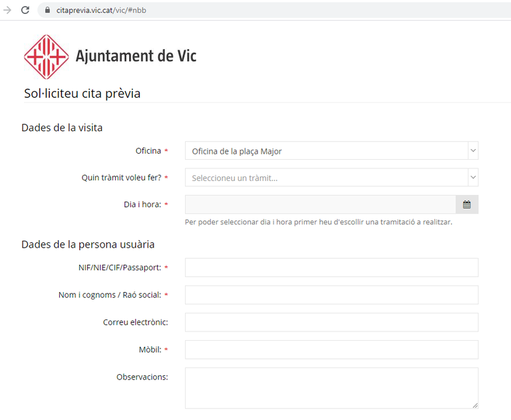Screen dimensions: 511x420
Task: Click the chevron arrow of tràmit selector
Action: pyautogui.click(x=473, y=178)
